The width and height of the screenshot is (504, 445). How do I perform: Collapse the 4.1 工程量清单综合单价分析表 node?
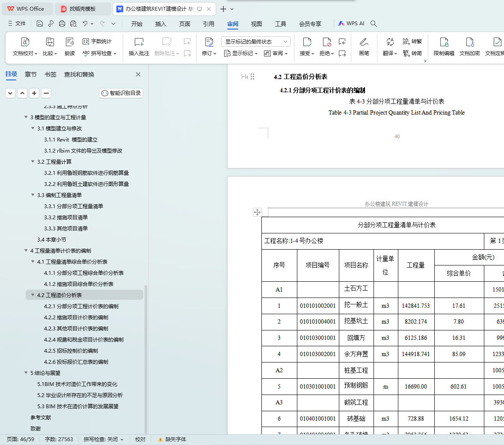coord(33,262)
